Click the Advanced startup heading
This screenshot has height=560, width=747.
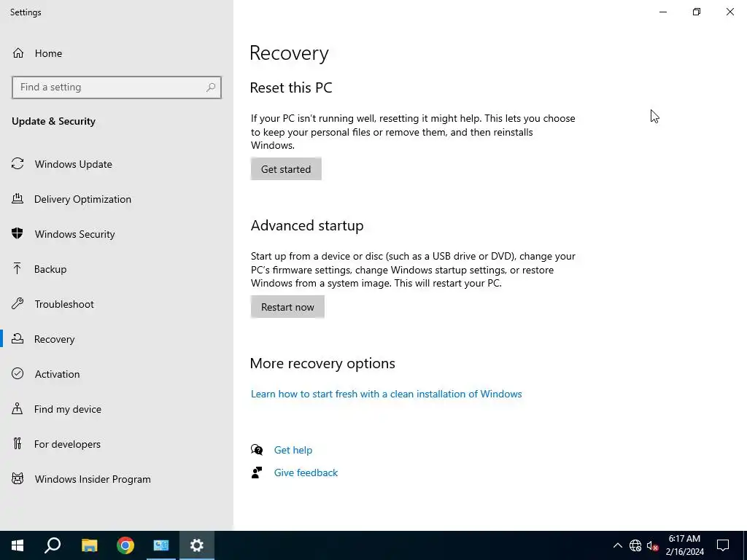coord(307,225)
